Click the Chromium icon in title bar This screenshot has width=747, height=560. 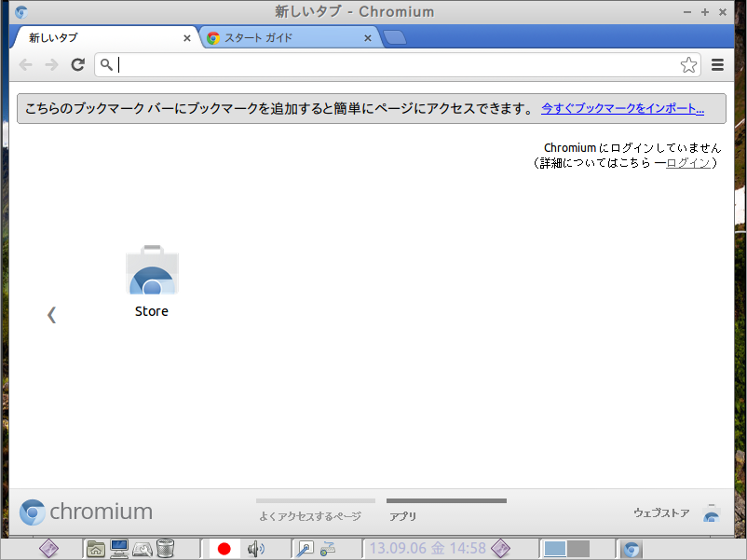click(21, 12)
